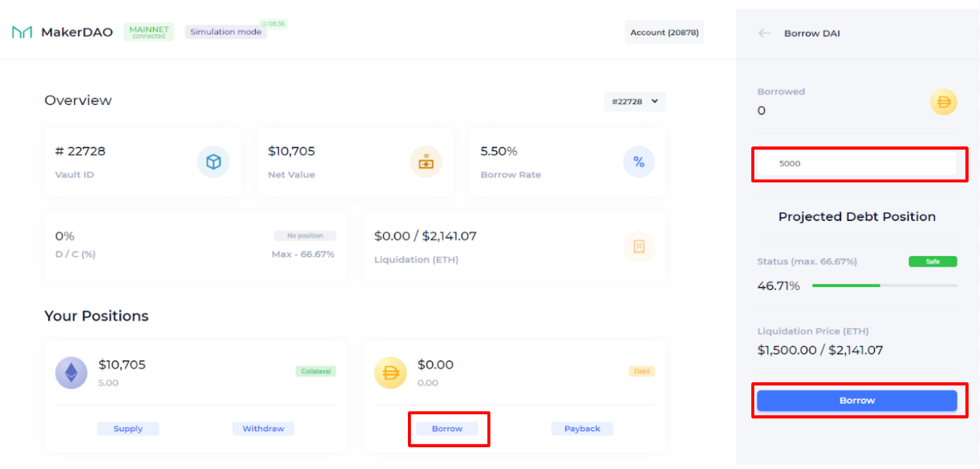980x469 pixels.
Task: Click the 5.00 ETH collateral amount
Action: click(108, 383)
